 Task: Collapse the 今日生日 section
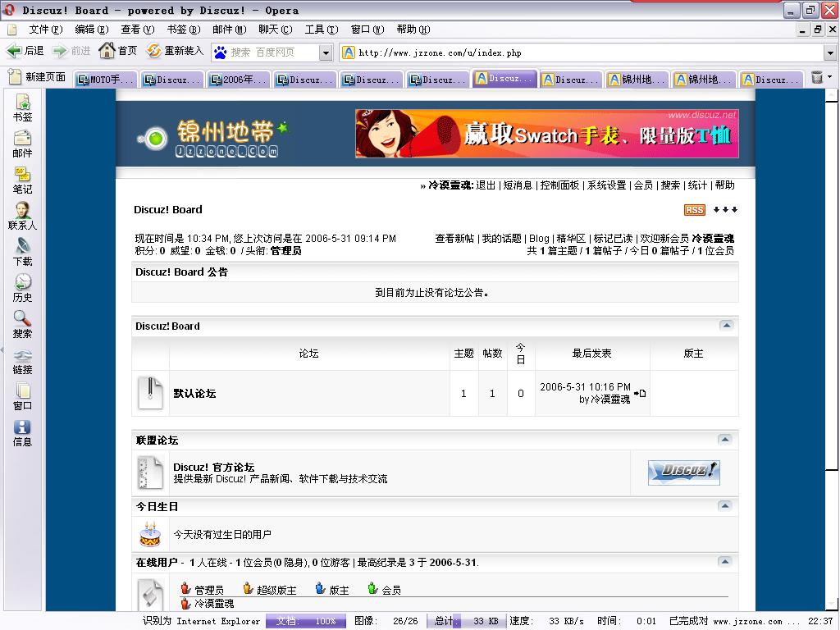click(725, 505)
